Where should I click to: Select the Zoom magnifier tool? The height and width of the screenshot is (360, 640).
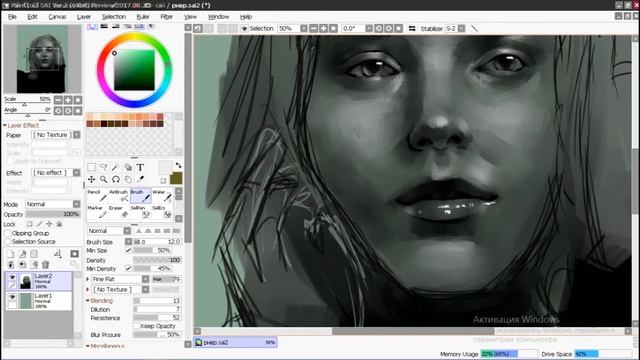104,179
